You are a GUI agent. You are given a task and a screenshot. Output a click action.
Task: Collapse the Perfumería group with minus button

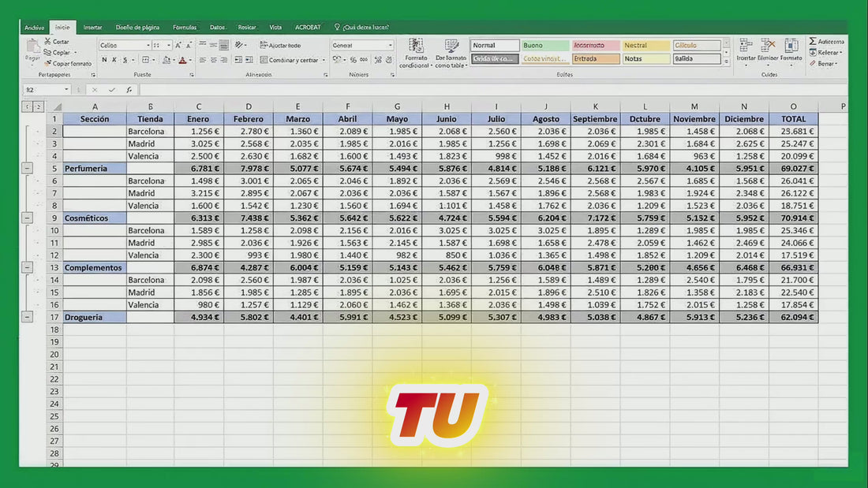(x=28, y=169)
